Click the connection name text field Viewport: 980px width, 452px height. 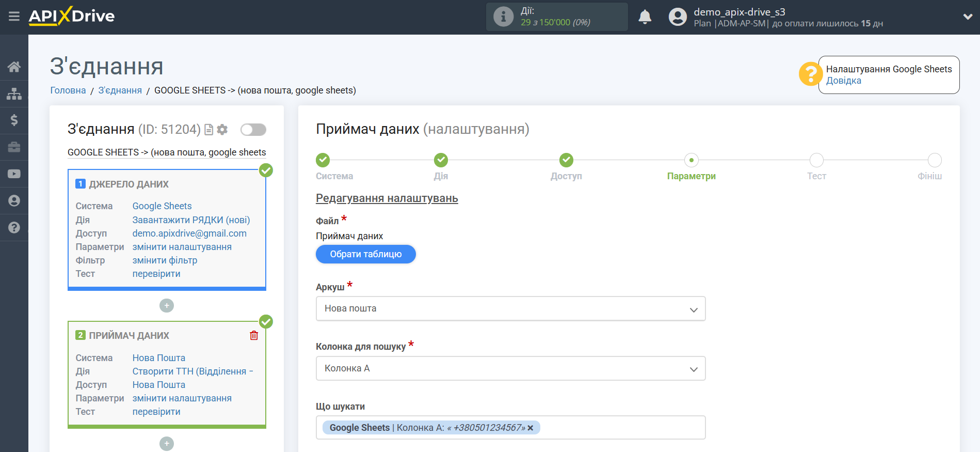[x=167, y=152]
